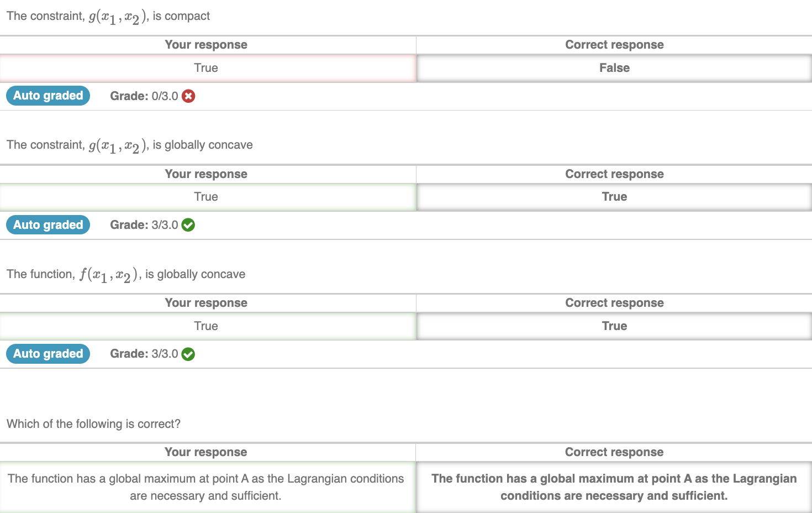
Task: Click the question 'Which of the following is correct?'
Action: (93, 424)
